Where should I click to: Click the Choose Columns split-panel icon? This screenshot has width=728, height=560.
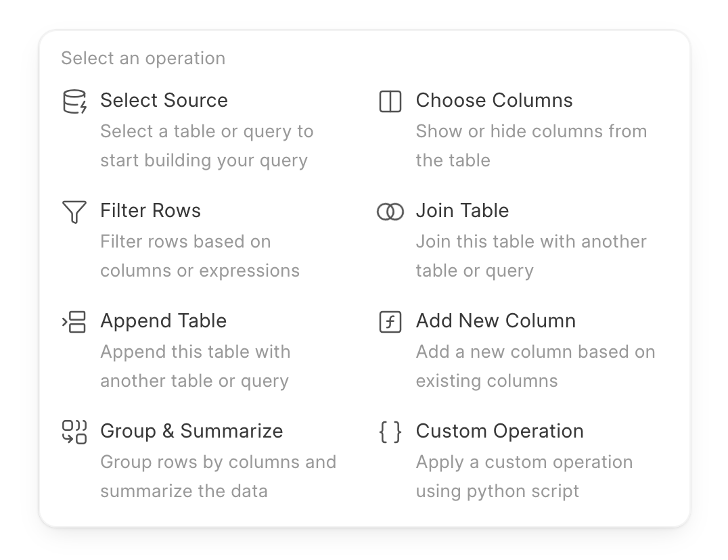[x=390, y=101]
